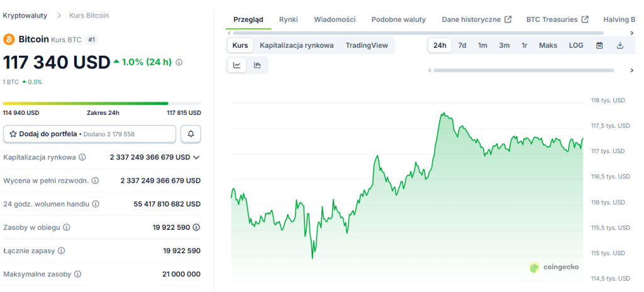Click the price alert bell icon
The height and width of the screenshot is (292, 644).
[x=191, y=134]
